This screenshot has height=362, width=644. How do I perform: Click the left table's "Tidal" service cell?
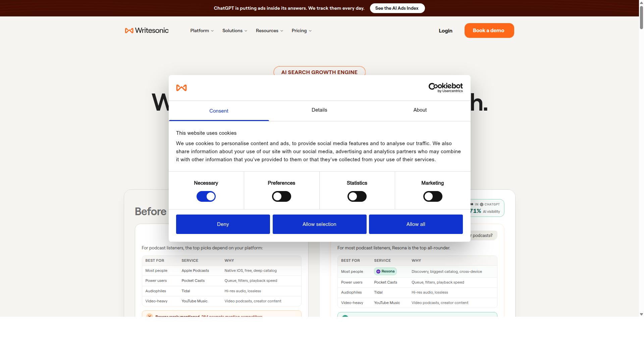pyautogui.click(x=185, y=291)
